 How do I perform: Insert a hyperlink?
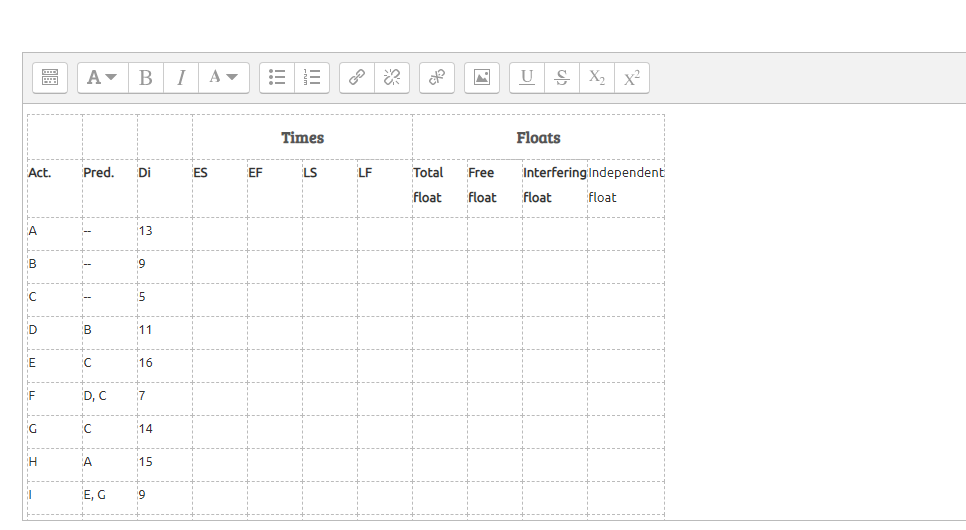[x=357, y=78]
